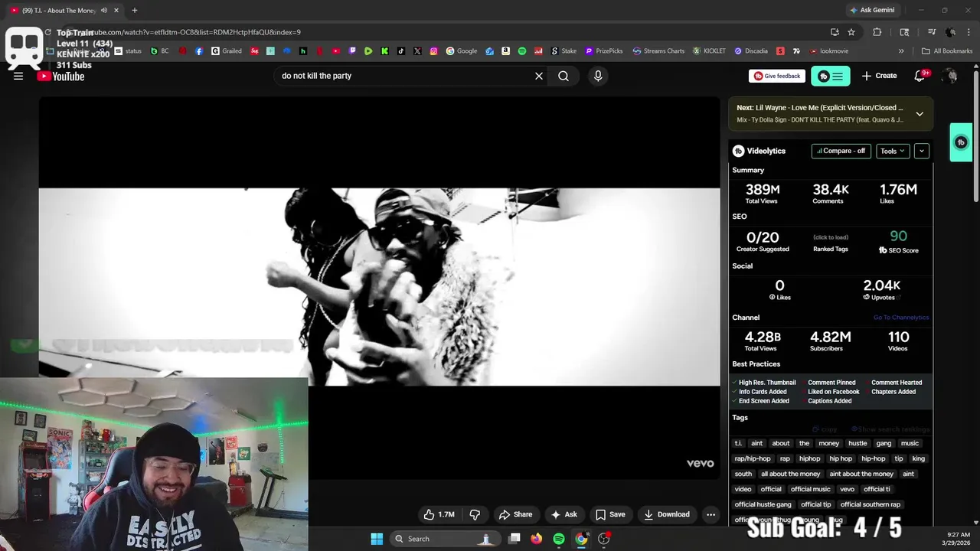This screenshot has height=551, width=980.
Task: Open the account avatar menu
Action: pyautogui.click(x=950, y=76)
